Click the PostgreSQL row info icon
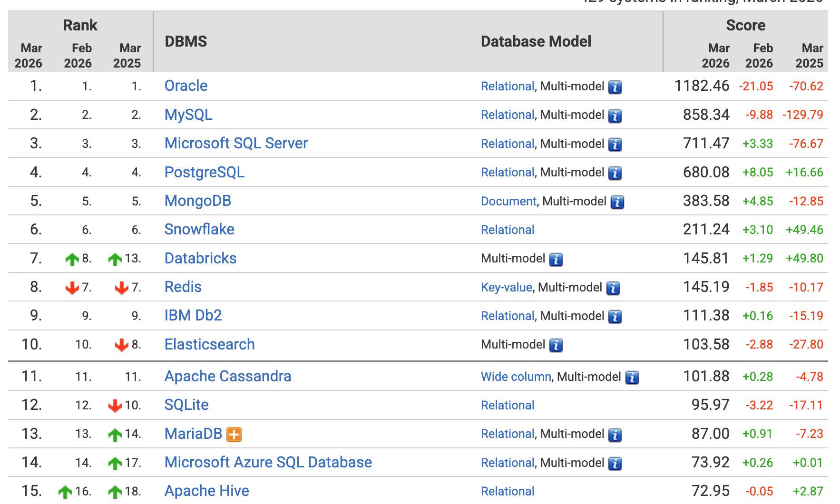This screenshot has width=840, height=504. pos(615,173)
